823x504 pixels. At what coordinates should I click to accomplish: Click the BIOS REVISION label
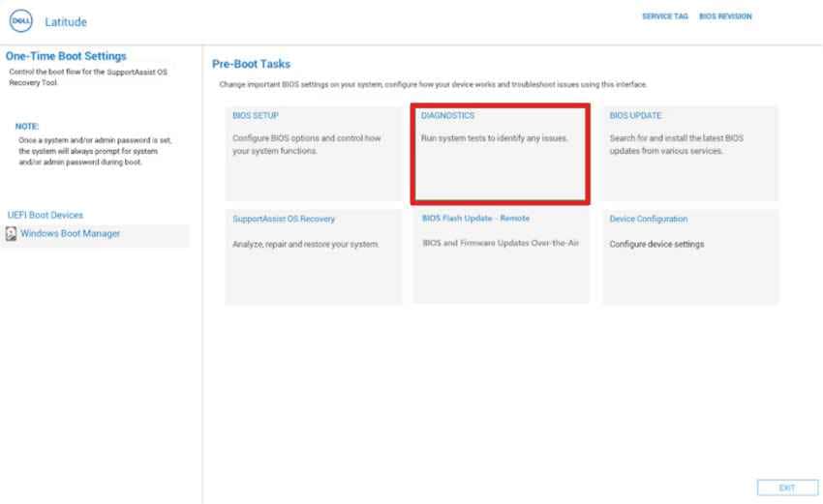point(725,16)
